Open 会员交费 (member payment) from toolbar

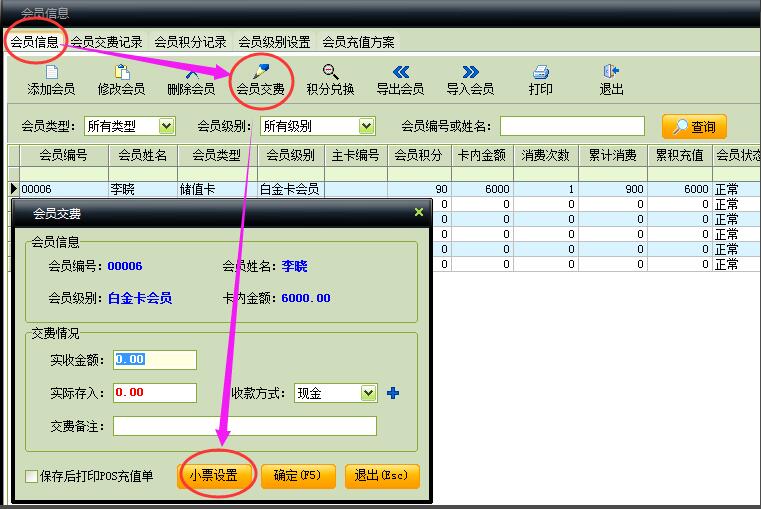[261, 80]
